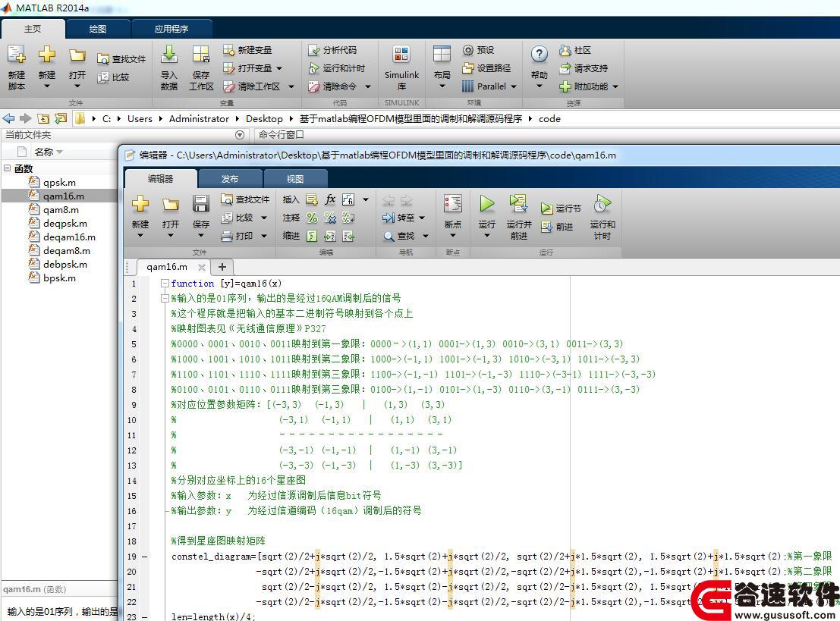
Task: Expand the 清除工作区 dropdown arrow
Action: 291,86
